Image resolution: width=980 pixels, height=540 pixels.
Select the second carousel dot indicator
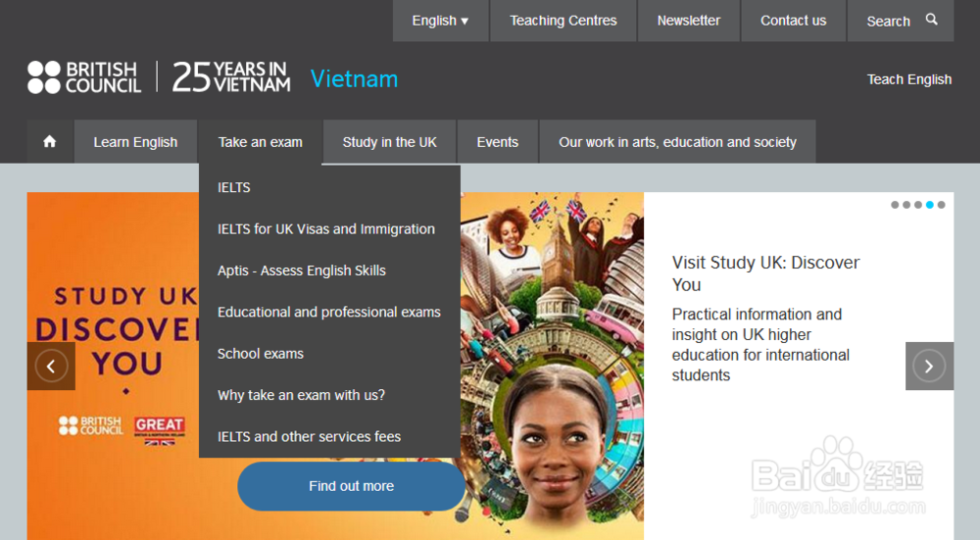[906, 205]
